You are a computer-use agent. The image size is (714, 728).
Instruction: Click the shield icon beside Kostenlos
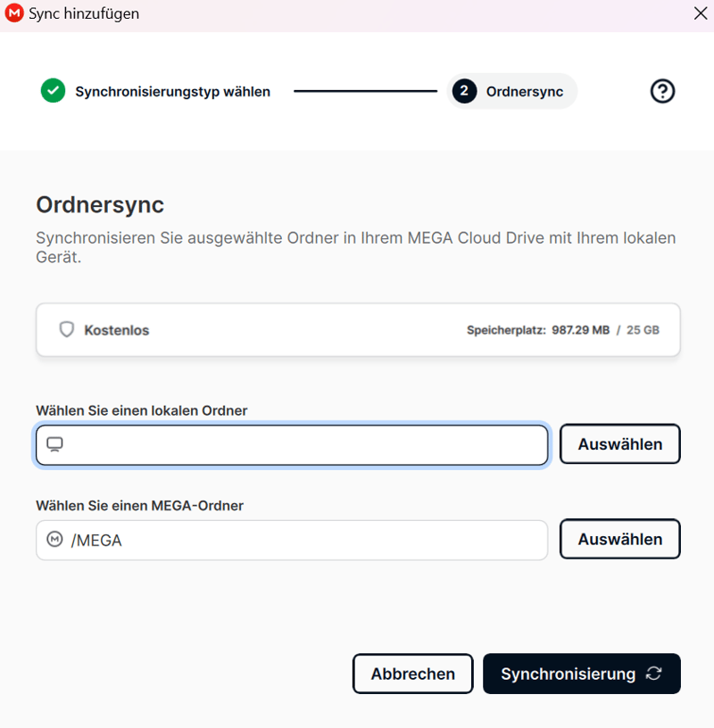pyautogui.click(x=67, y=329)
